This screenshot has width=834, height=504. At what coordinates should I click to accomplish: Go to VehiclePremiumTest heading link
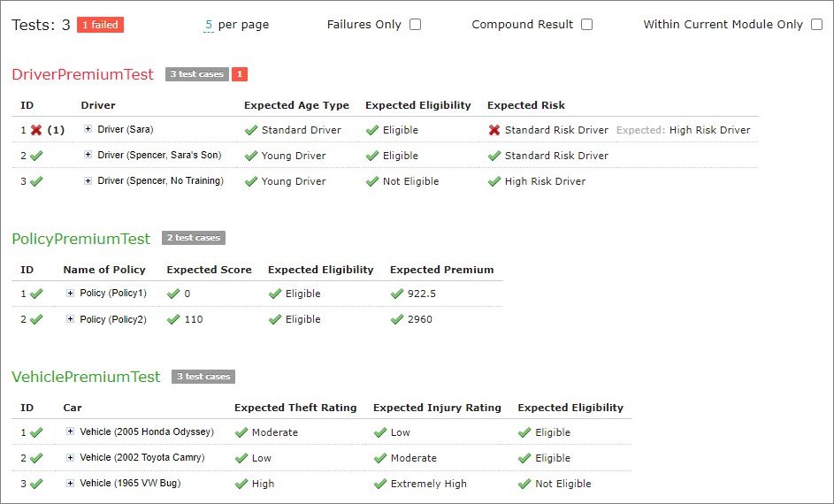(x=86, y=377)
